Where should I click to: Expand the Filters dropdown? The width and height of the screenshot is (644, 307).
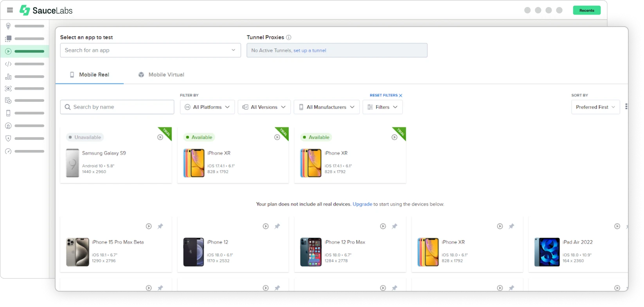tap(383, 107)
